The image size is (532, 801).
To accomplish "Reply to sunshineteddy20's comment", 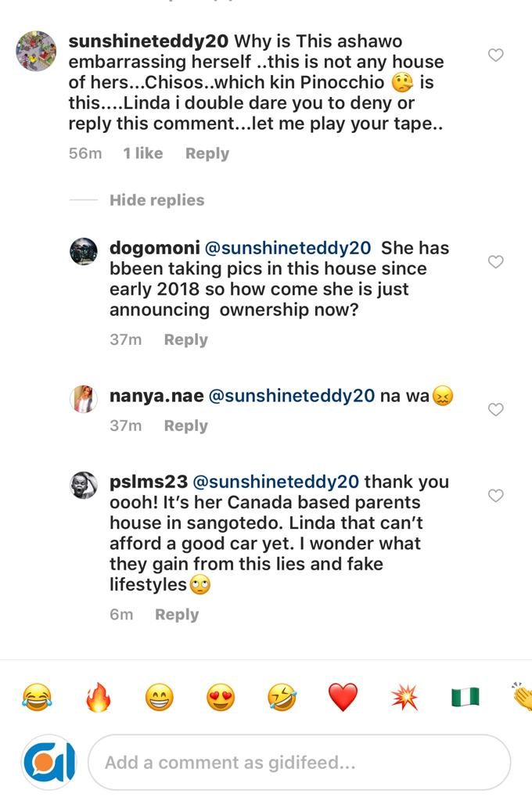I will pyautogui.click(x=207, y=153).
